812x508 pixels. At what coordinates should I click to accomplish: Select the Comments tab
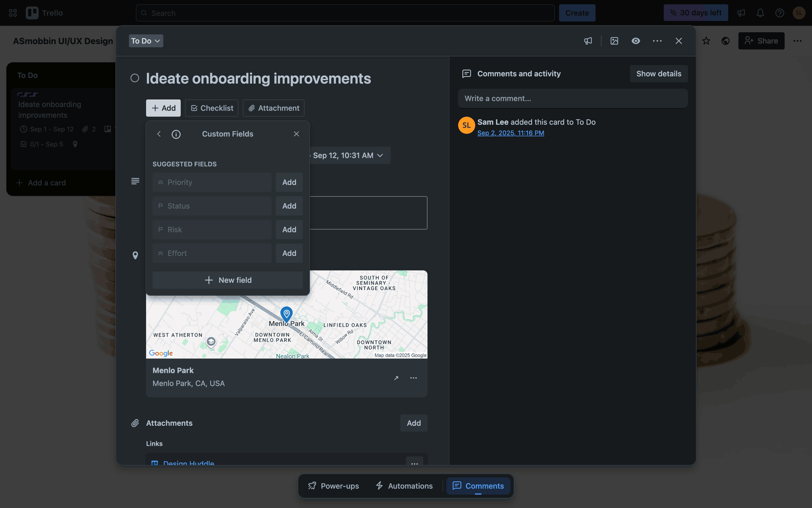point(478,486)
